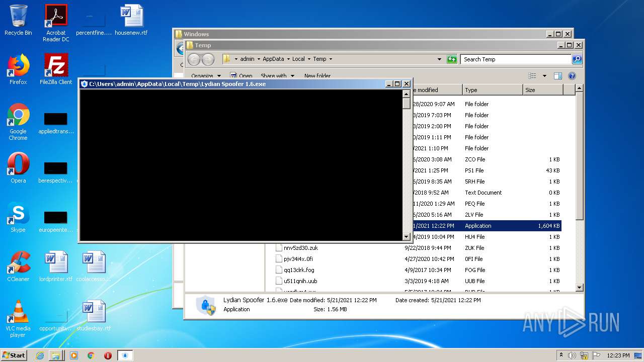This screenshot has width=644, height=362.
Task: Open the coolaccesso… document on desktop
Action: click(x=94, y=266)
